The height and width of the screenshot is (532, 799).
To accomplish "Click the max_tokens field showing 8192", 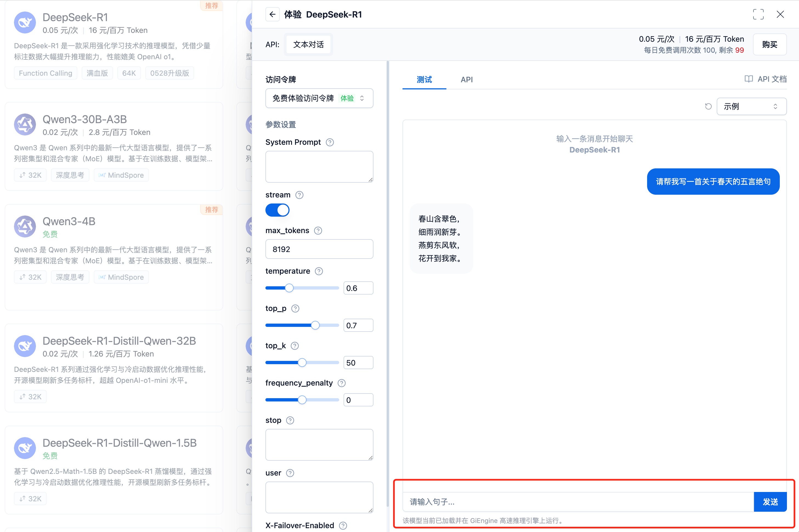I will click(x=319, y=249).
